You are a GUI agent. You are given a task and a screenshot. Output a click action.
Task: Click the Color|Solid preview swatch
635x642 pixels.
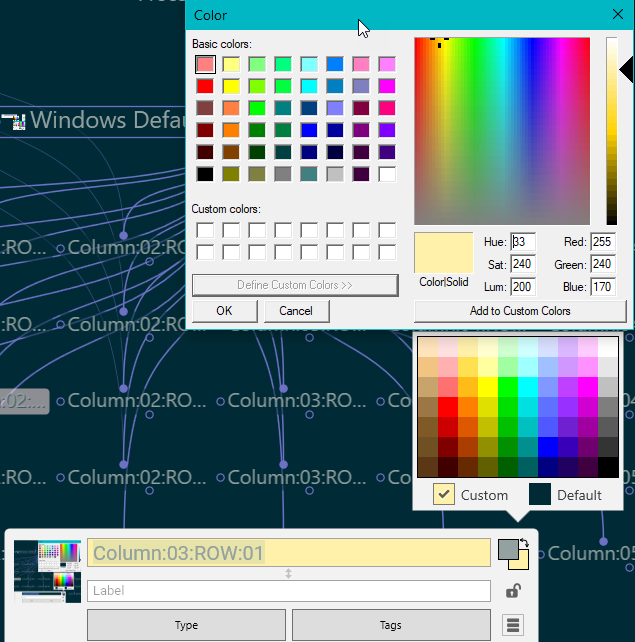coord(444,253)
